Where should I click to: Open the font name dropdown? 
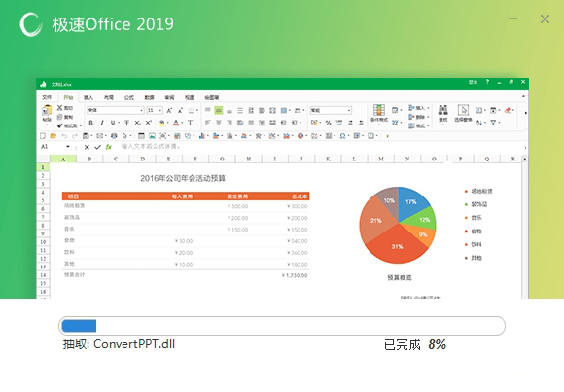(x=141, y=111)
